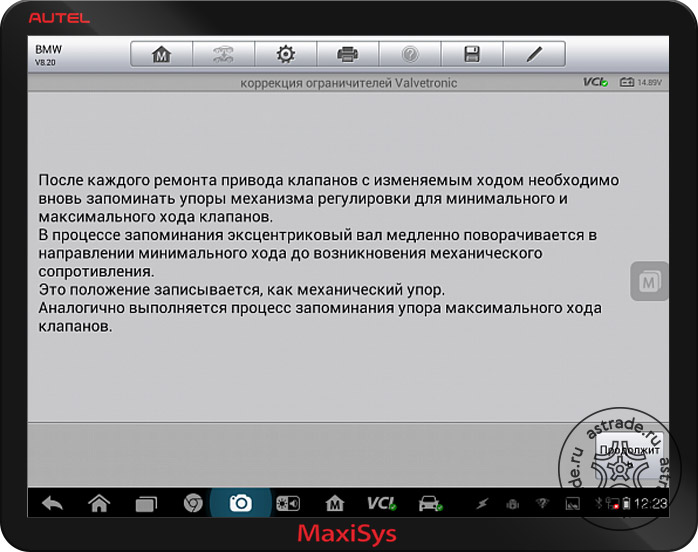The image size is (698, 552).
Task: Tap the Bluetooth status icon
Action: pos(599,503)
